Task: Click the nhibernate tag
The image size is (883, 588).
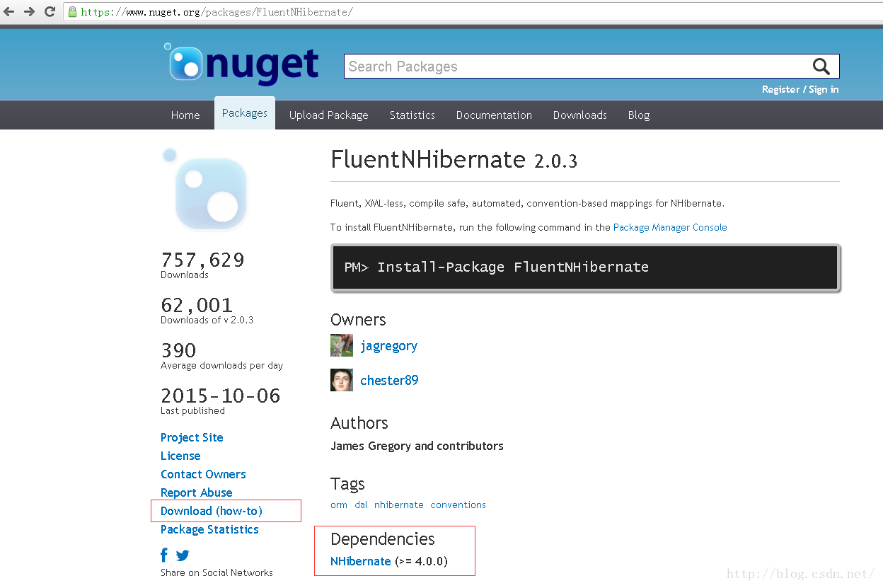Action: (399, 505)
